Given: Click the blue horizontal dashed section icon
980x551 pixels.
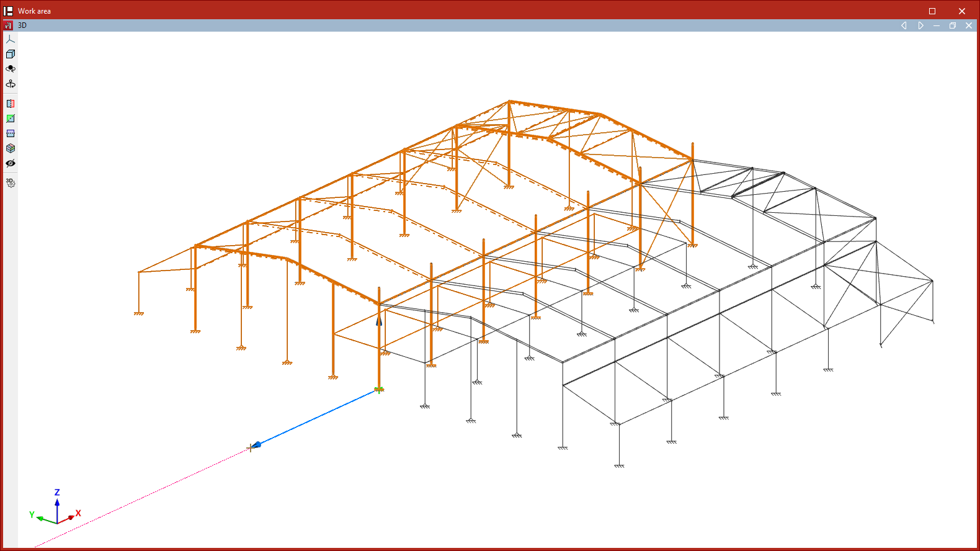Looking at the screenshot, I should pos(11,133).
